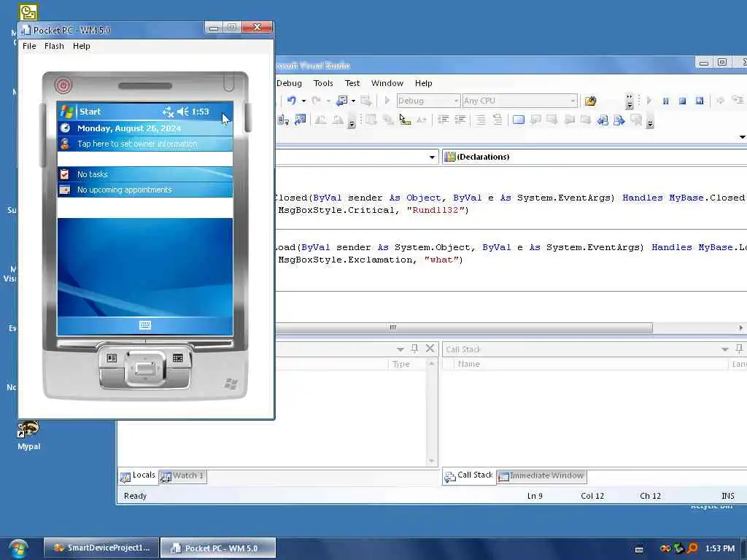The width and height of the screenshot is (747, 560).
Task: Click the Increase Indent icon
Action: click(460, 120)
